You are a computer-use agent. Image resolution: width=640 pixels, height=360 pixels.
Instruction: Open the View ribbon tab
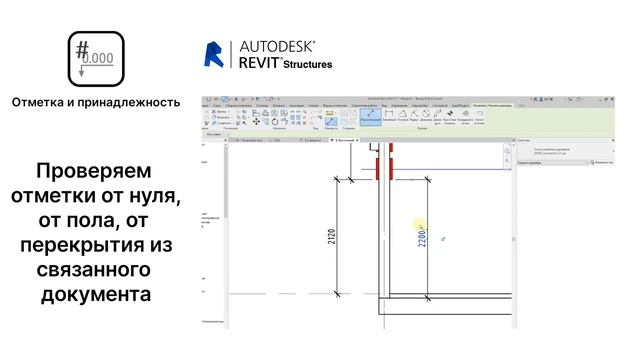click(x=384, y=106)
